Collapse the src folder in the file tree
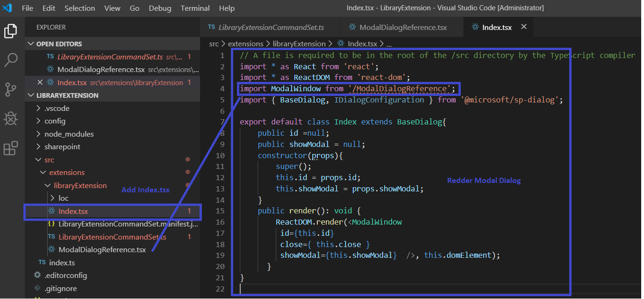 click(112, 160)
